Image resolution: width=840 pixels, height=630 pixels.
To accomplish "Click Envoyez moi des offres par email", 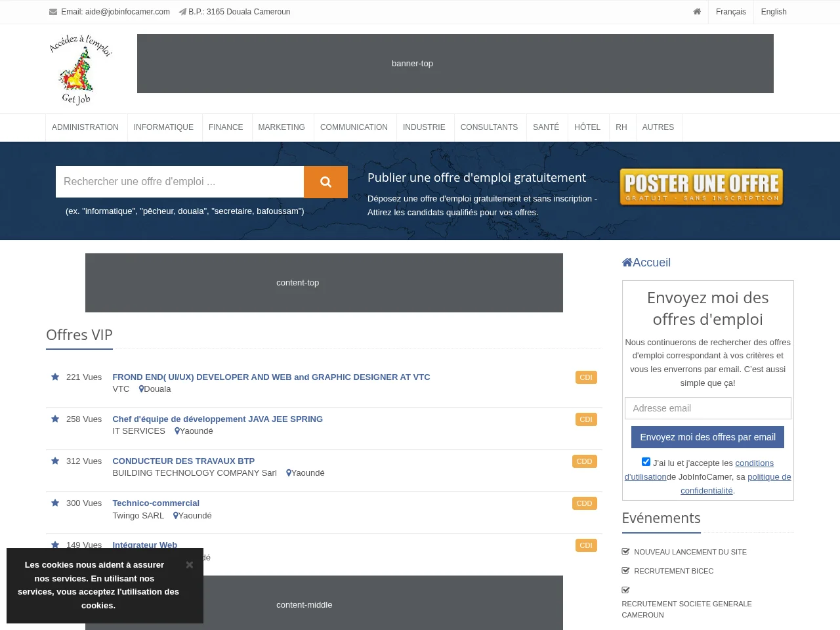I will (707, 437).
